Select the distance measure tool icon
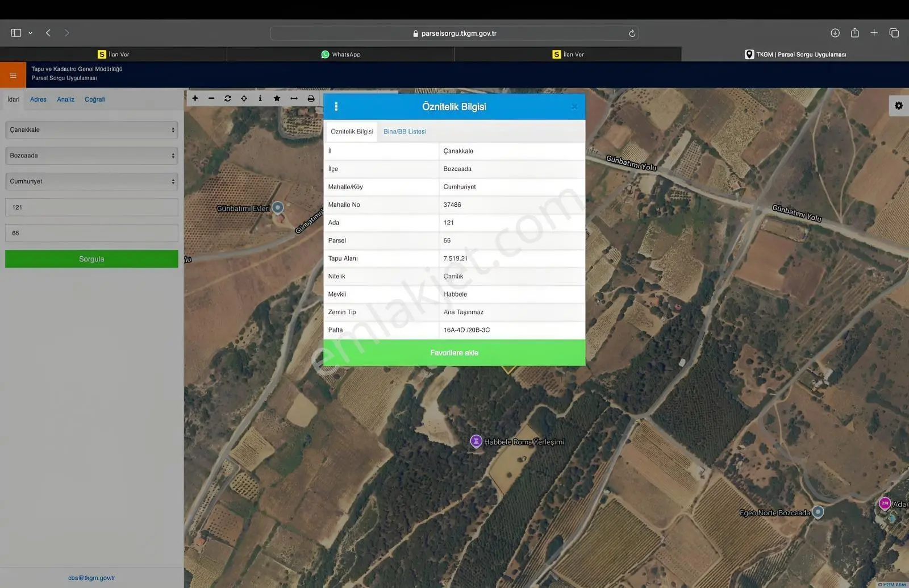Image resolution: width=909 pixels, height=588 pixels. 294,98
